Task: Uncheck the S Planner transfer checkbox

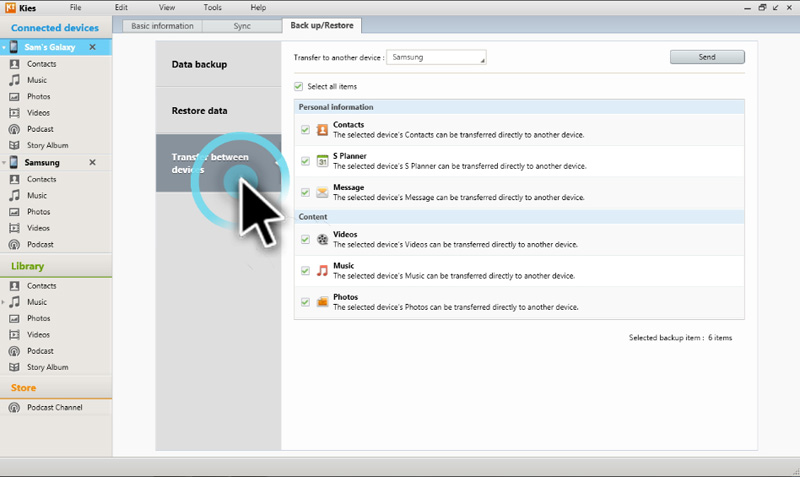Action: 305,161
